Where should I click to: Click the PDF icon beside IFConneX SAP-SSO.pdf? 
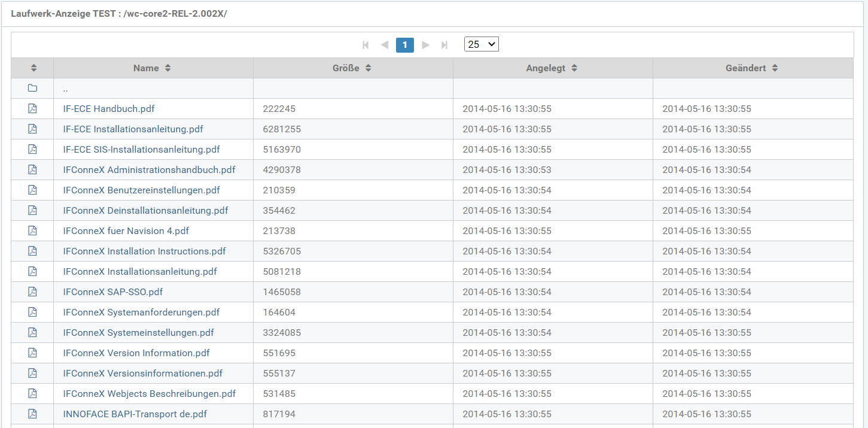32,292
